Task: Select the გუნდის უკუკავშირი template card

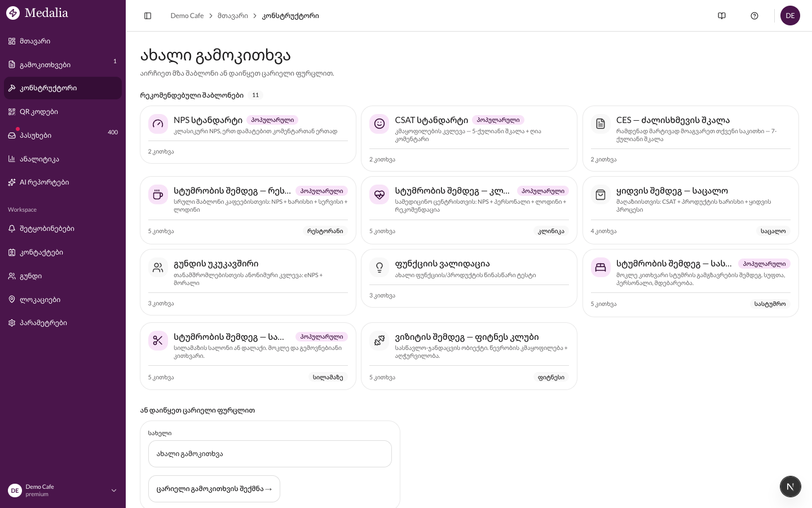Action: coord(248,282)
